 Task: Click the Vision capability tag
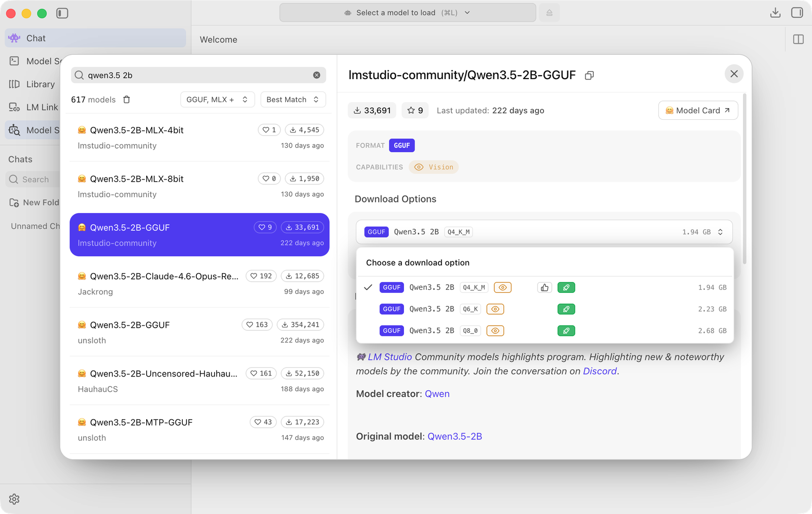click(x=434, y=167)
